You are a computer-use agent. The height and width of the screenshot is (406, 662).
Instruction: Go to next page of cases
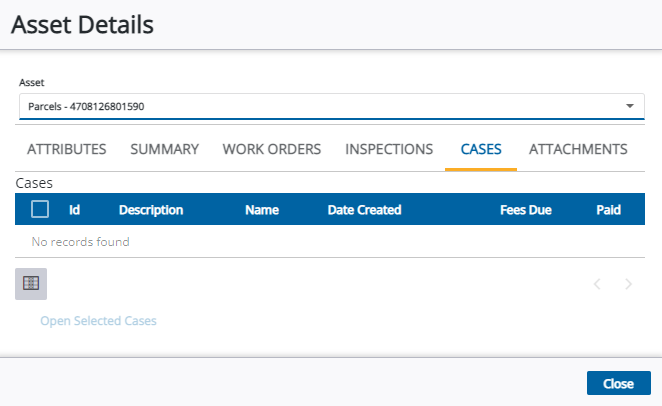[x=628, y=284]
